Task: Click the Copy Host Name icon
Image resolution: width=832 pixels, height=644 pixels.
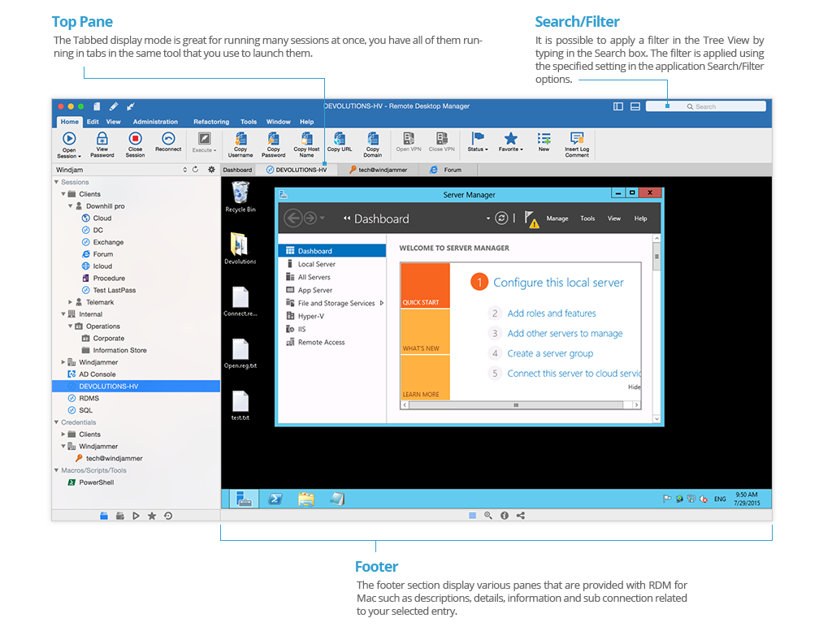Action: [306, 138]
